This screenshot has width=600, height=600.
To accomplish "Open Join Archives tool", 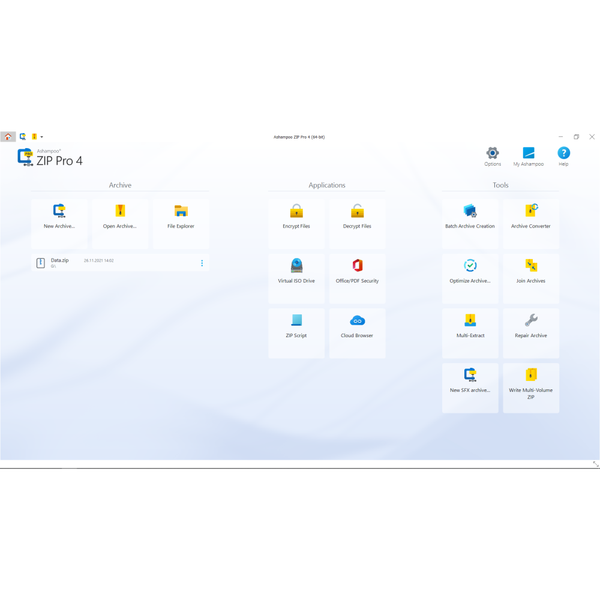I will point(531,279).
